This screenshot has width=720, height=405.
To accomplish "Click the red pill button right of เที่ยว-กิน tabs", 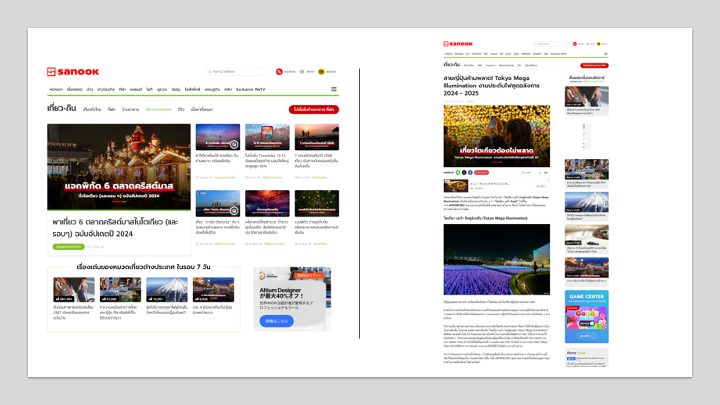I will tap(313, 109).
